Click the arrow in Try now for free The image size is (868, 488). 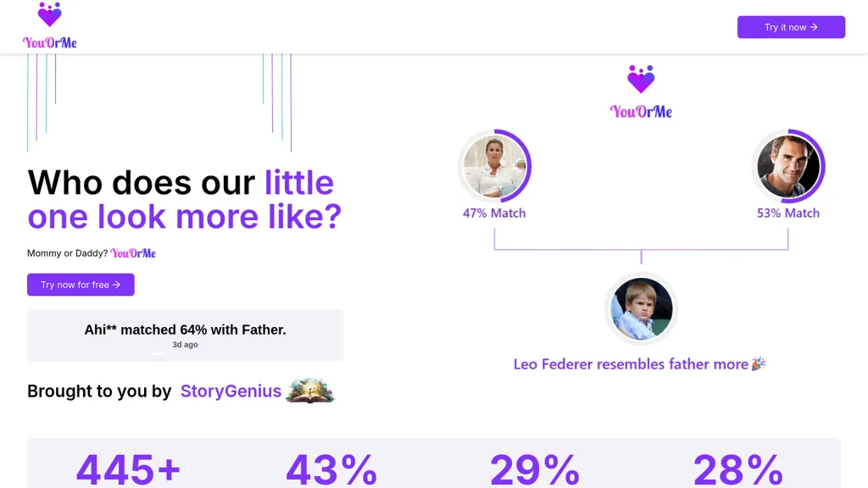coord(116,285)
